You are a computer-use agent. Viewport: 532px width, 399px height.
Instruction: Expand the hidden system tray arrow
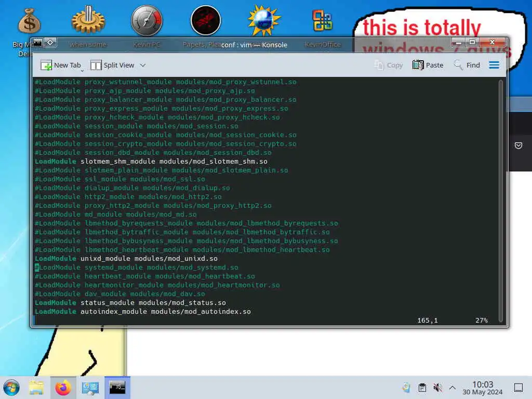[453, 388]
